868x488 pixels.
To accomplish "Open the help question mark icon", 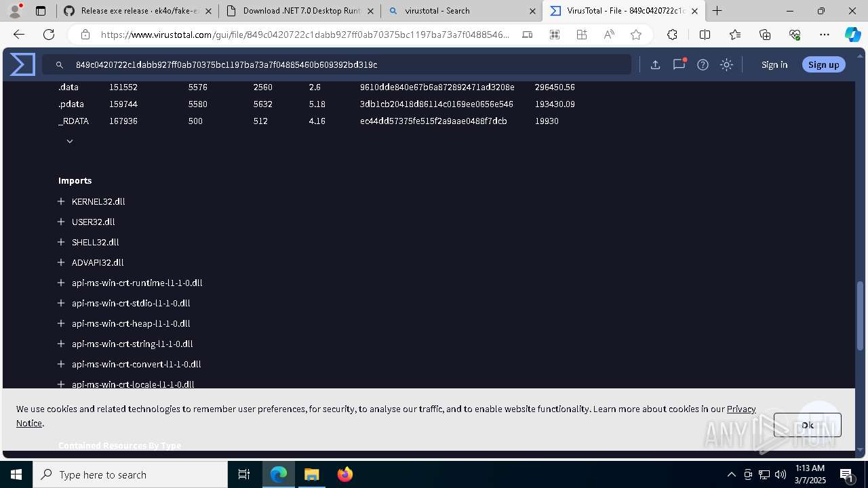I will click(x=703, y=65).
